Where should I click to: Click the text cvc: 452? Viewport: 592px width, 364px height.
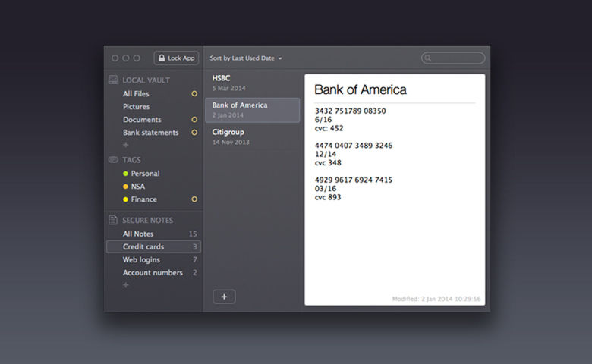[x=329, y=128]
